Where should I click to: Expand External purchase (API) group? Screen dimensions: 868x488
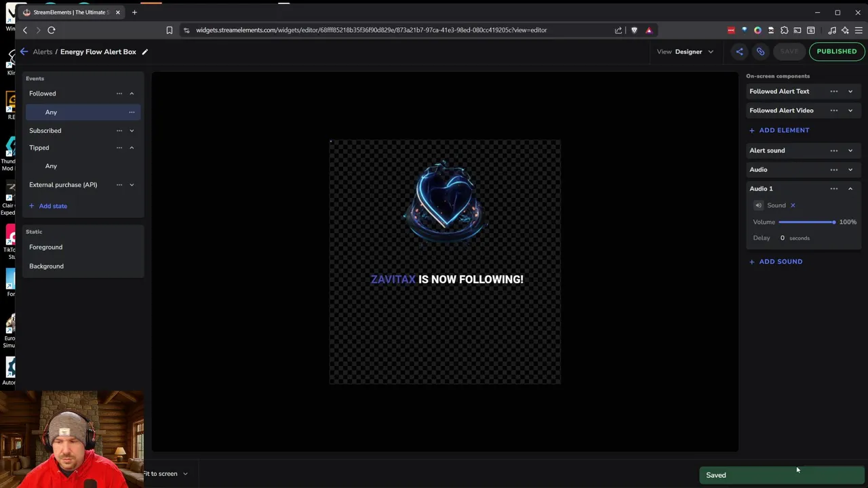pos(132,185)
